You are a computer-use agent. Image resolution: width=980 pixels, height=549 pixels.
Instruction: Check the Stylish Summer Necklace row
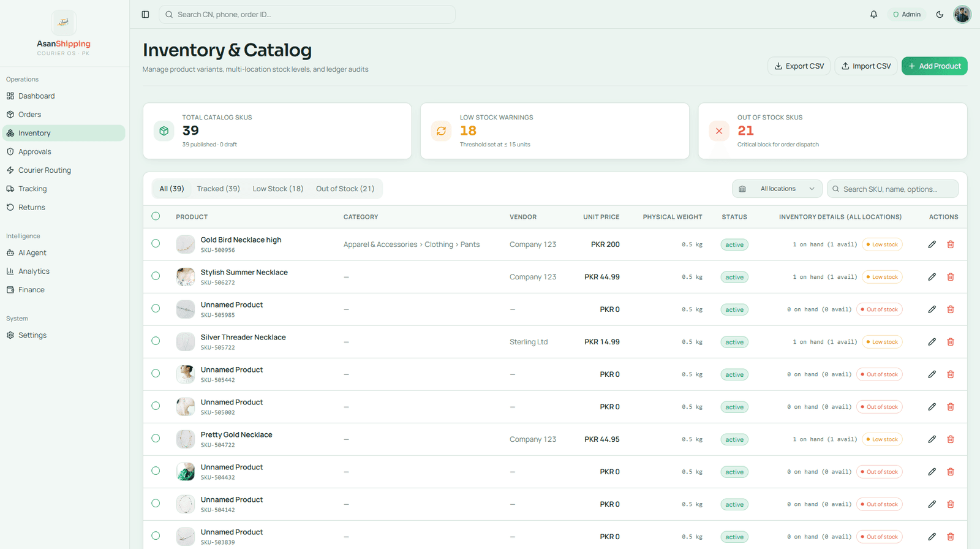[156, 276]
